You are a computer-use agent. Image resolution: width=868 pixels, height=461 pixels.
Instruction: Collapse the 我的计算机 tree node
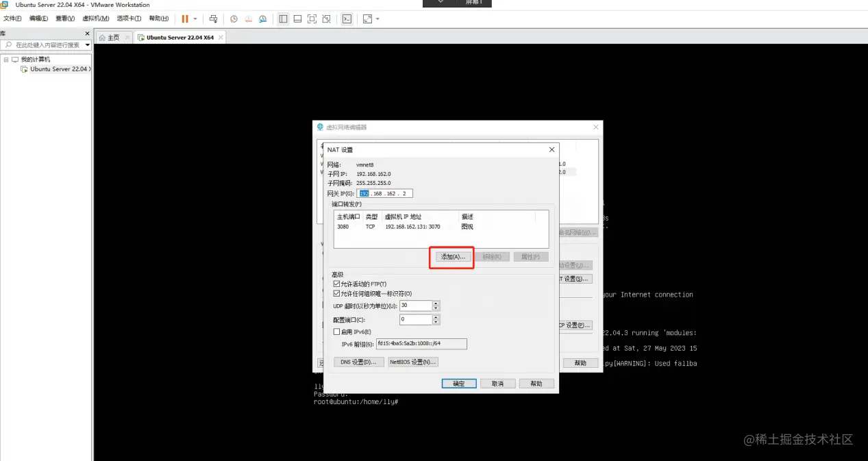[6, 60]
